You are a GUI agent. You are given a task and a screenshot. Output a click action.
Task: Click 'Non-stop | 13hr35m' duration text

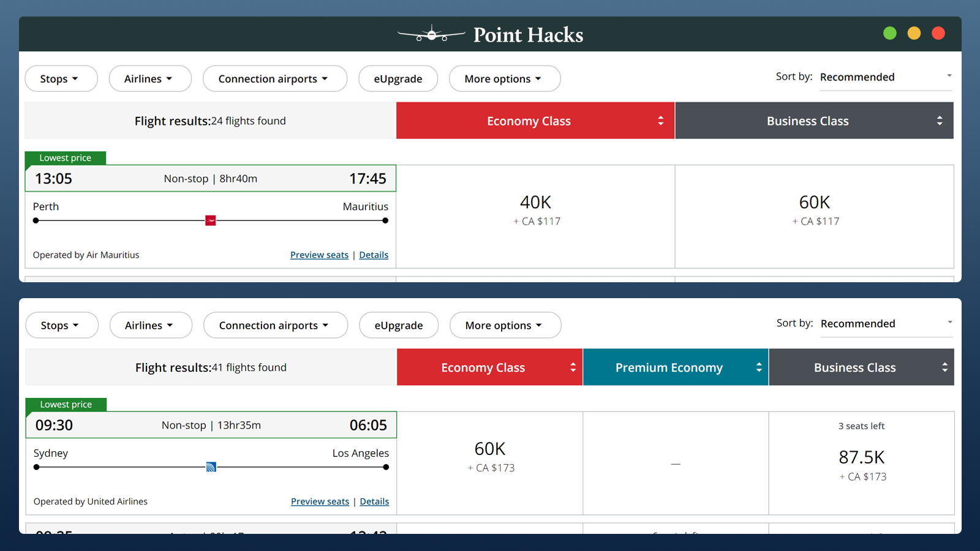pyautogui.click(x=211, y=425)
